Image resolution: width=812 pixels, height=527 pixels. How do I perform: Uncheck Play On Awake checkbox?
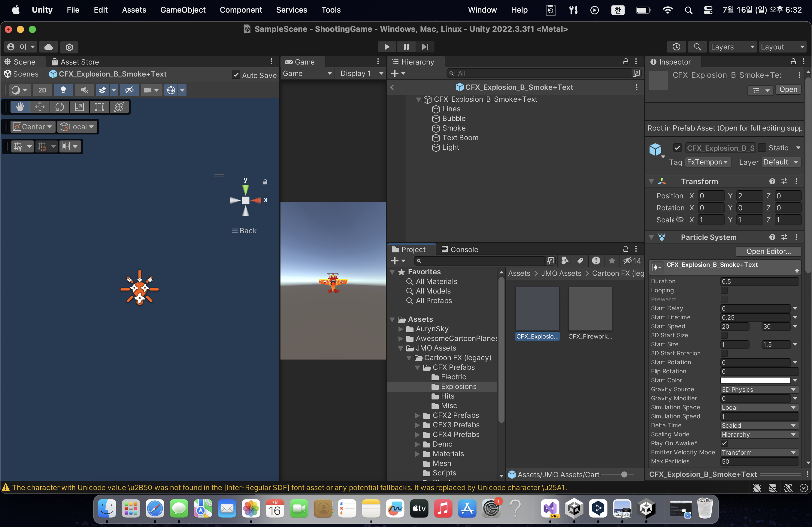click(x=724, y=443)
